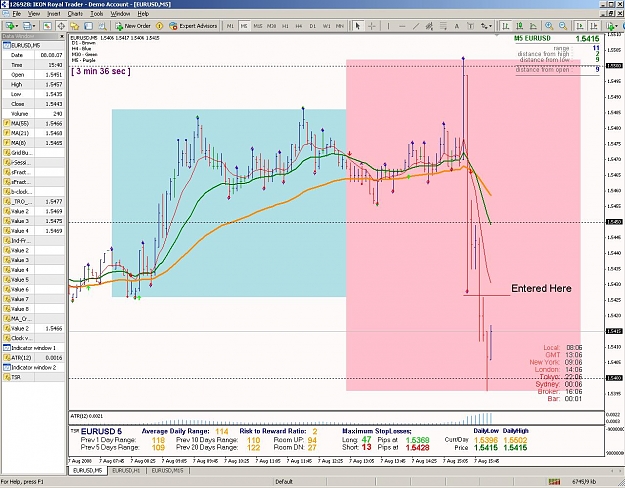Open the Tools menu
Viewport: 625px width, 488px height.
(96, 14)
